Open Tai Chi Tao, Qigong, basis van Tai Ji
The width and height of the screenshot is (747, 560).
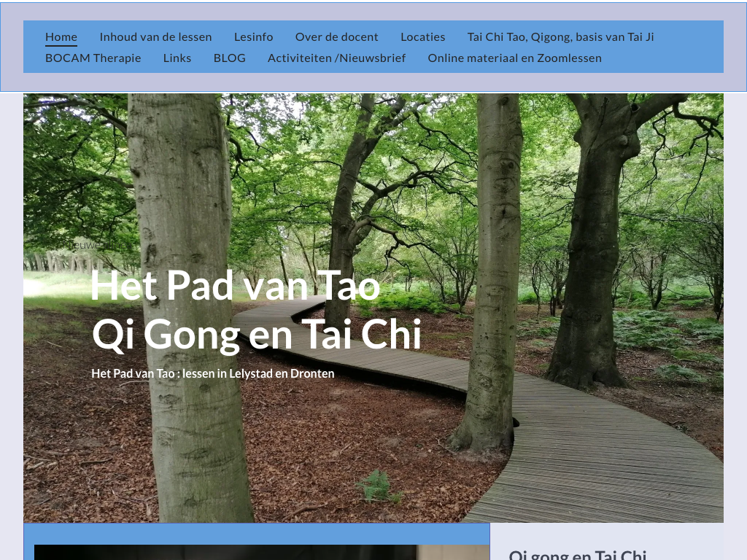coord(560,36)
